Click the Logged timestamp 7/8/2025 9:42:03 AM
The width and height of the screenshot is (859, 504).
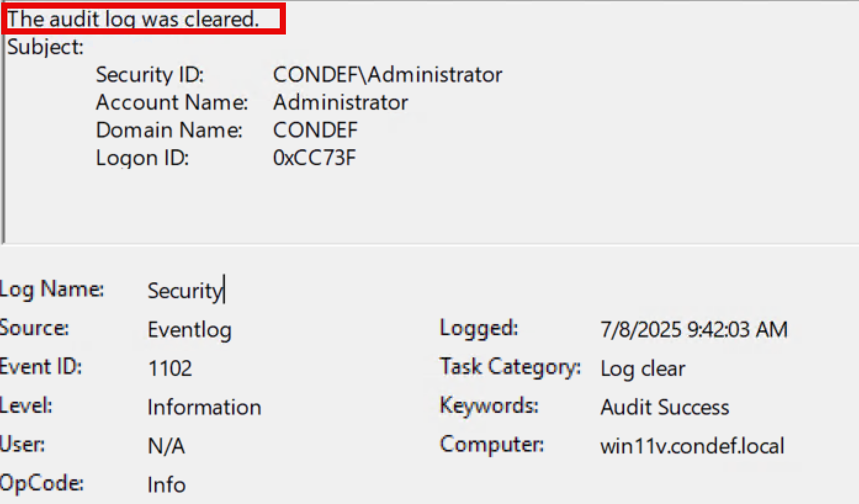(x=693, y=330)
